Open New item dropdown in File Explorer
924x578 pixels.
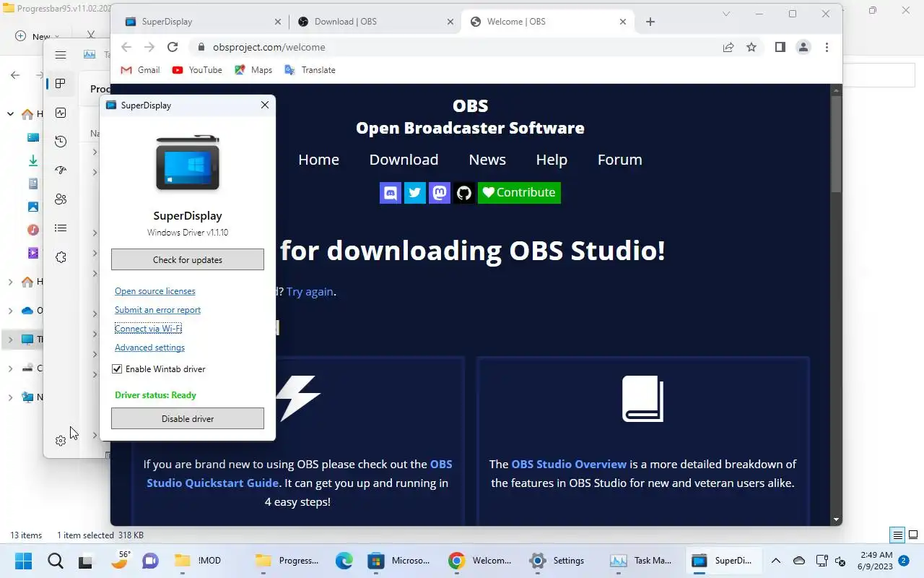[38, 36]
